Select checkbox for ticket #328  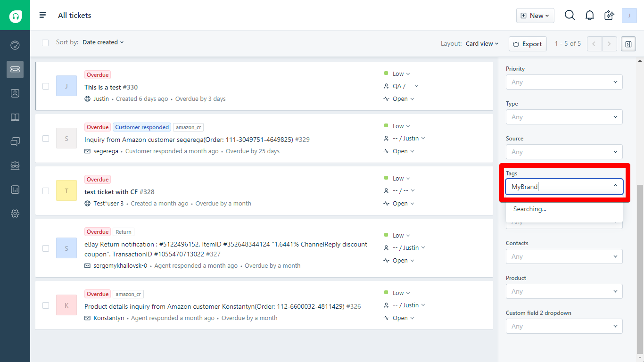coord(46,191)
